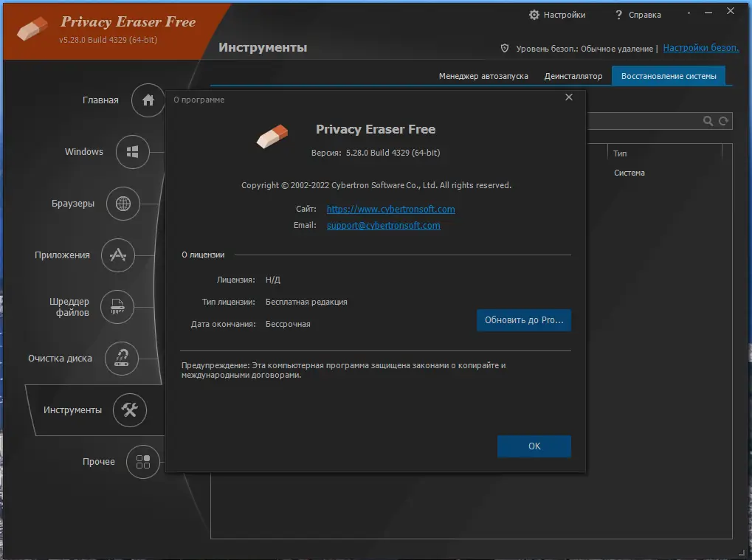The width and height of the screenshot is (752, 560).
Task: Click the Бессрочная expiry value
Action: point(288,325)
